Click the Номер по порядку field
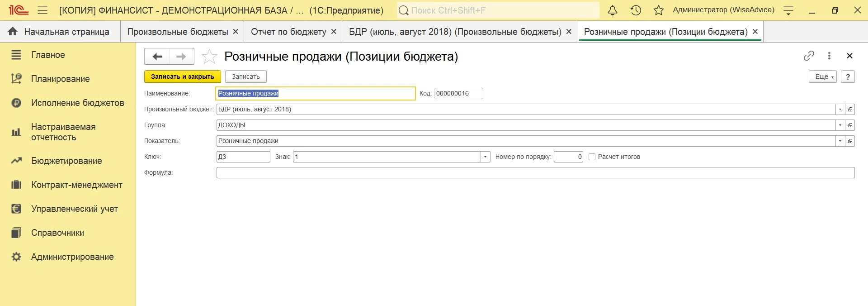 coord(568,157)
